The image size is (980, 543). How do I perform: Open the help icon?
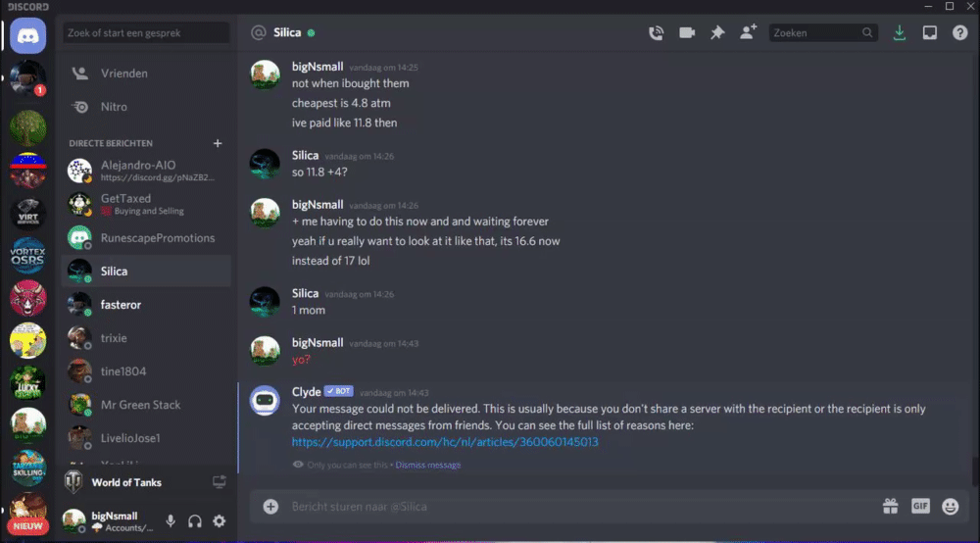(x=960, y=32)
